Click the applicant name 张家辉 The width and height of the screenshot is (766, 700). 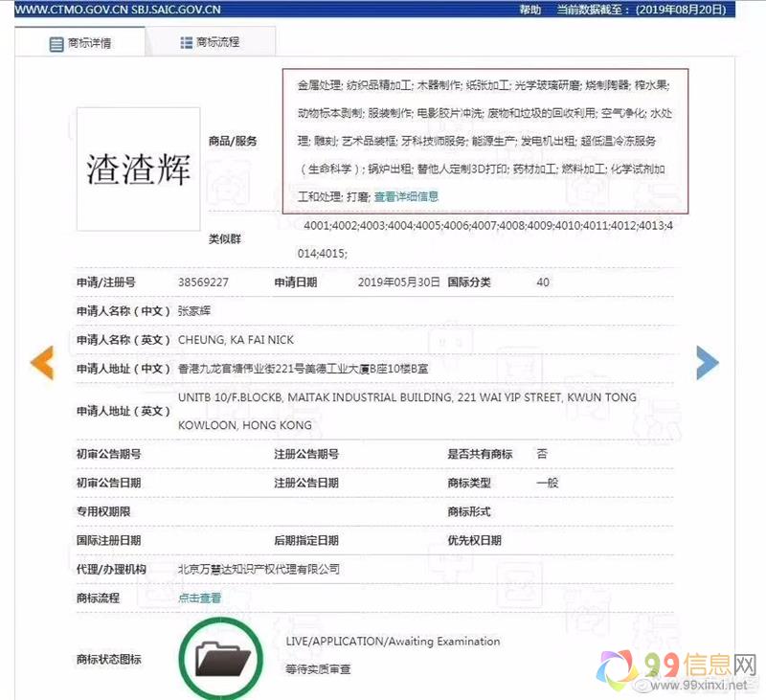pyautogui.click(x=198, y=311)
